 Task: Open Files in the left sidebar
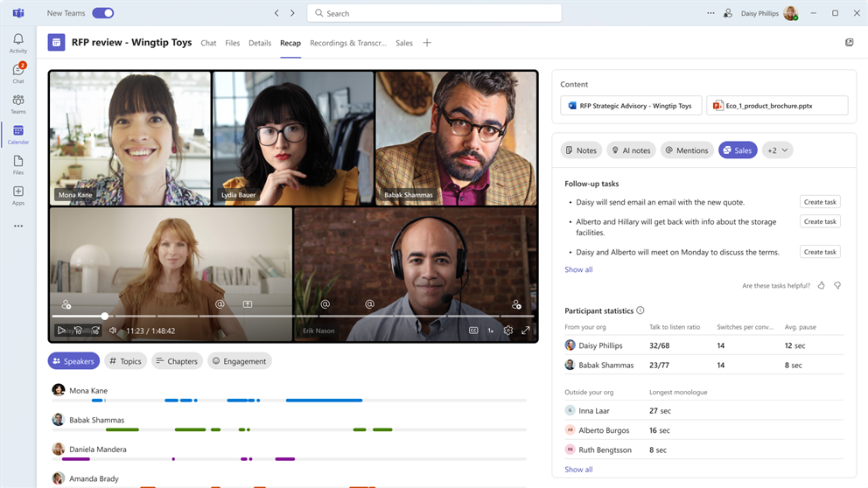pos(18,165)
